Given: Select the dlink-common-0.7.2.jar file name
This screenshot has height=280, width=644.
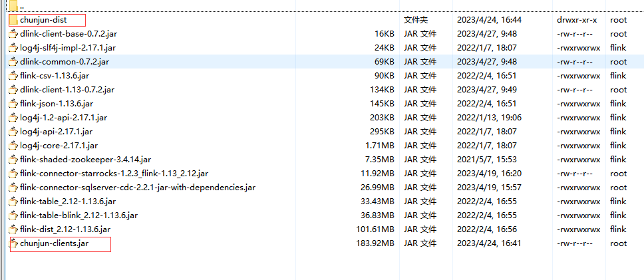Looking at the screenshot, I should click(x=65, y=62).
